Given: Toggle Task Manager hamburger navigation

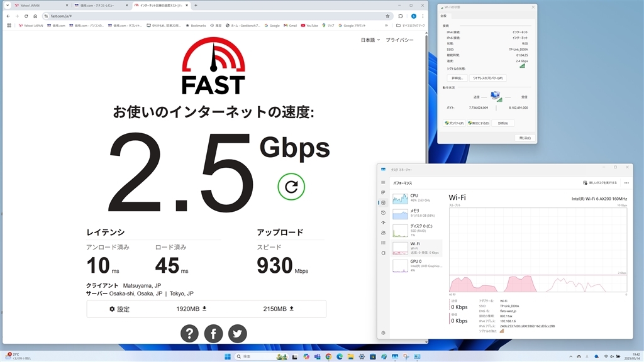Looking at the screenshot, I should [x=383, y=183].
